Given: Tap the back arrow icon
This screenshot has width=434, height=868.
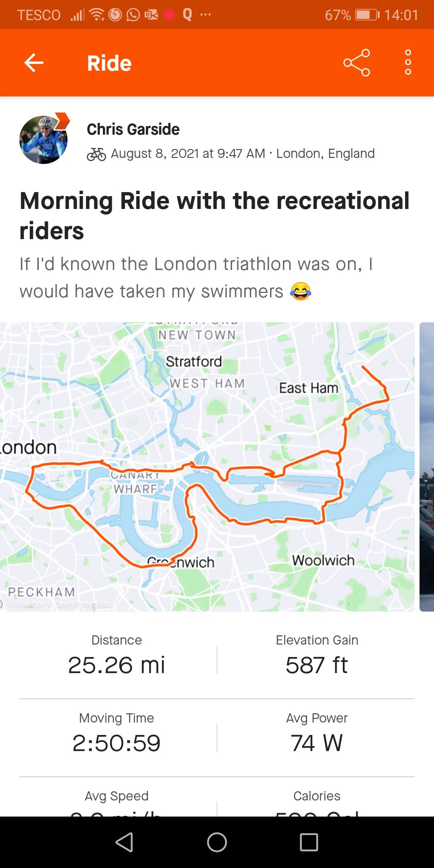Looking at the screenshot, I should coord(34,63).
